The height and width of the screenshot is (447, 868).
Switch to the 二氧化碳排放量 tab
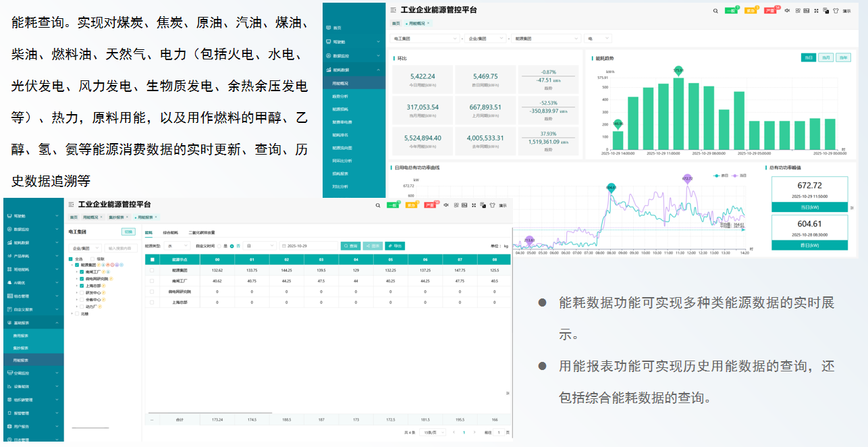point(202,232)
